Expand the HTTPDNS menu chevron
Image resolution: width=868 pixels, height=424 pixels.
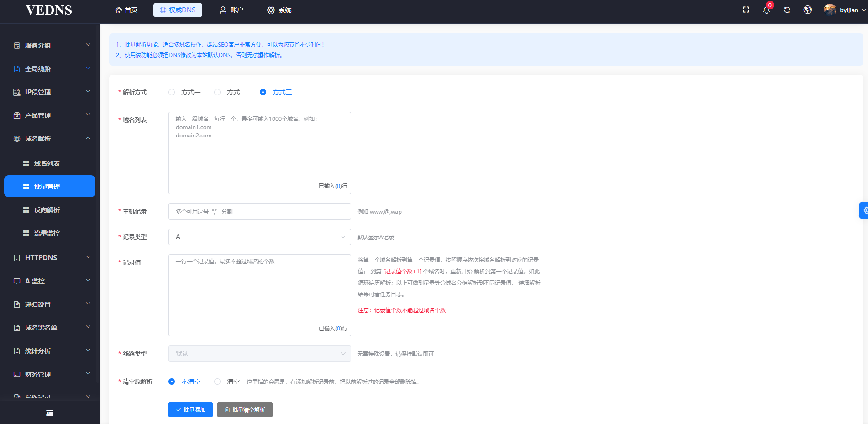pos(88,257)
